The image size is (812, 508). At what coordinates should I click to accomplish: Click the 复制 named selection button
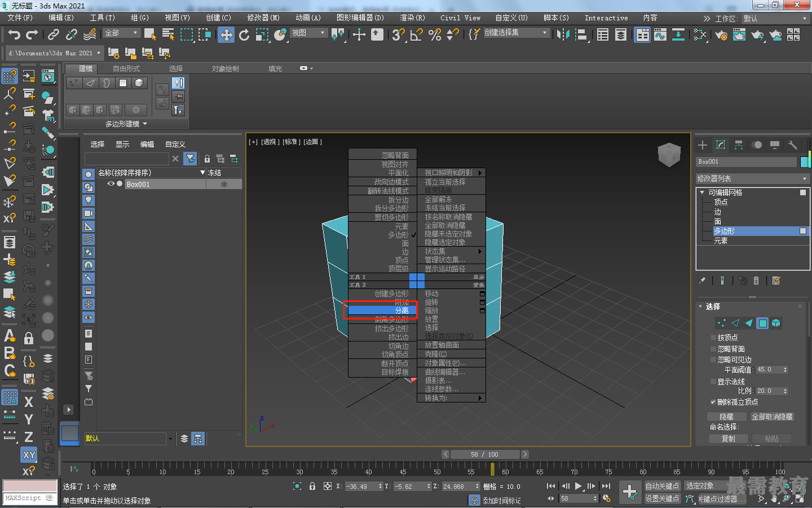click(729, 439)
